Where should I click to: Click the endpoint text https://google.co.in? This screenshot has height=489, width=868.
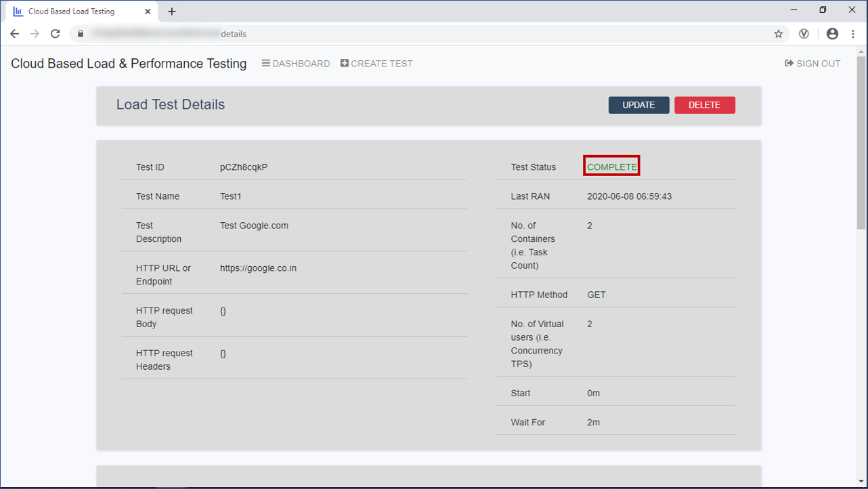point(258,268)
